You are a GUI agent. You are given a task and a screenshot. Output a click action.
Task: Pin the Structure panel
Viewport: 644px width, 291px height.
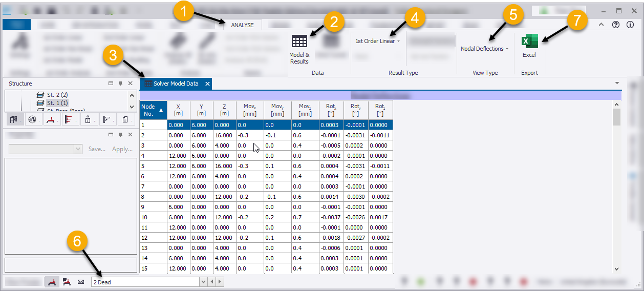click(121, 84)
